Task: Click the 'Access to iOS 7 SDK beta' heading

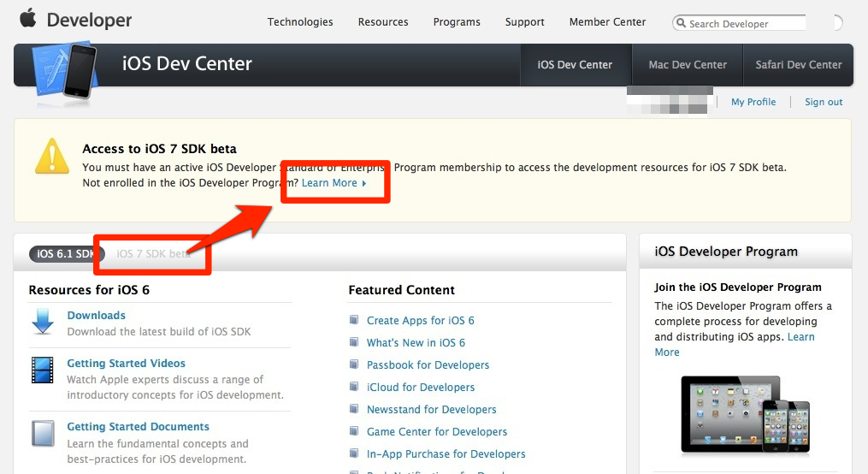Action: pos(159,148)
